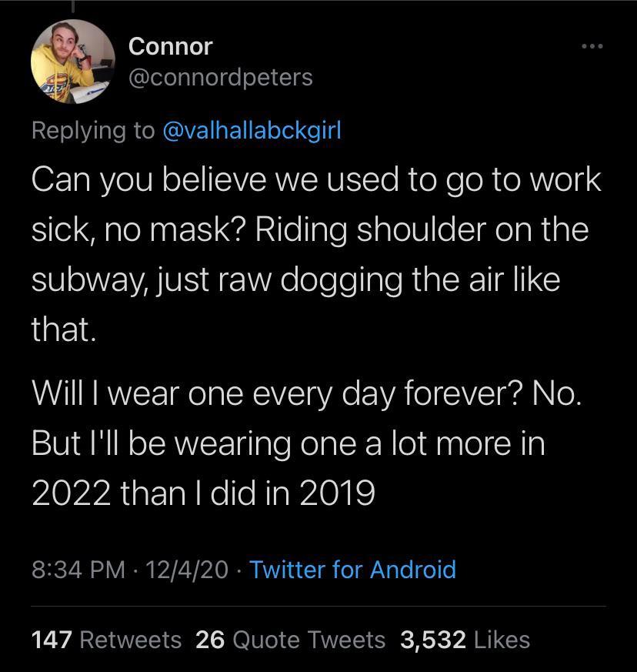
Task: Click the @connordpeters handle
Action: tap(220, 77)
